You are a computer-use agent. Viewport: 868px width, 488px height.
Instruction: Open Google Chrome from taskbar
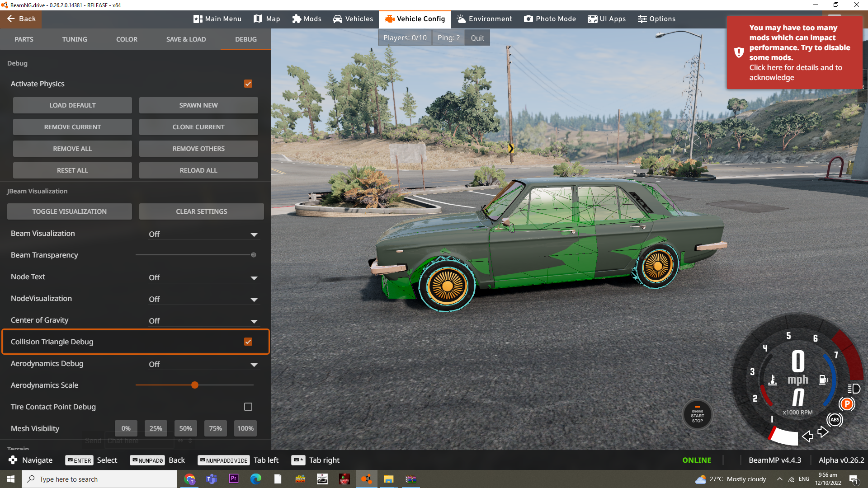point(189,479)
